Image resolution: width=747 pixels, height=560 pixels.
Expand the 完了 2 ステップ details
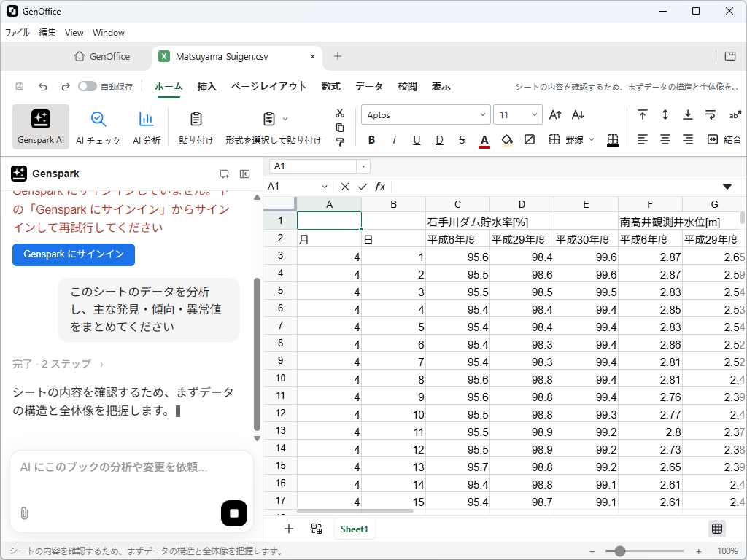coord(58,364)
